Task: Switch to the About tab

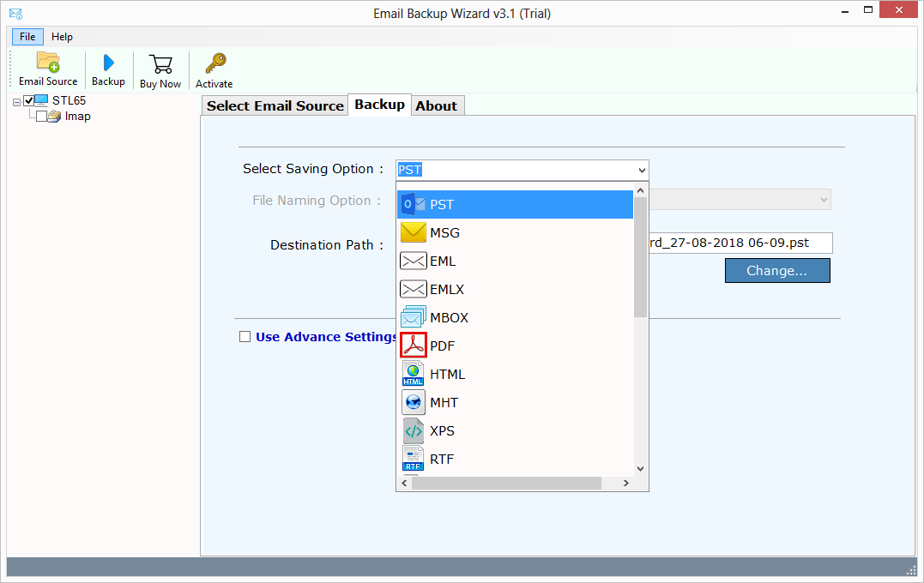Action: (x=436, y=105)
